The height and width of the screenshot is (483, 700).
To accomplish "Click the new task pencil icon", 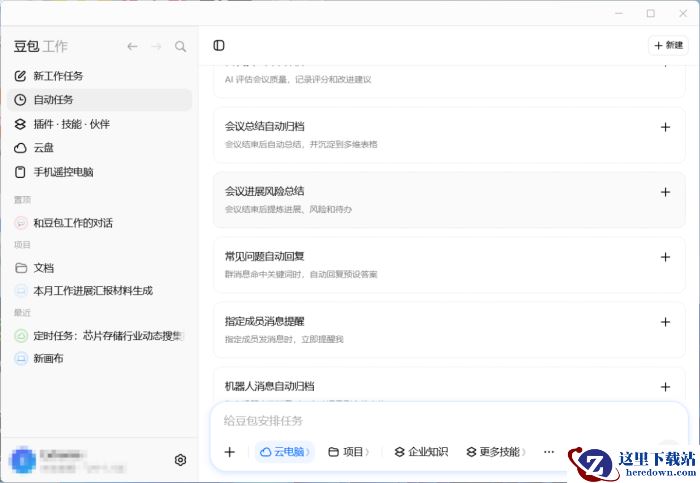I will coord(20,76).
